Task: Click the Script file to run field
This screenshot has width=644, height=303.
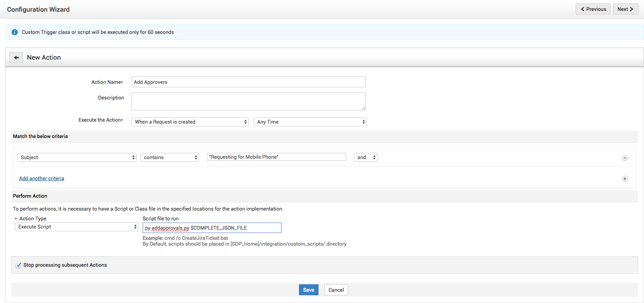Action: 212,228
